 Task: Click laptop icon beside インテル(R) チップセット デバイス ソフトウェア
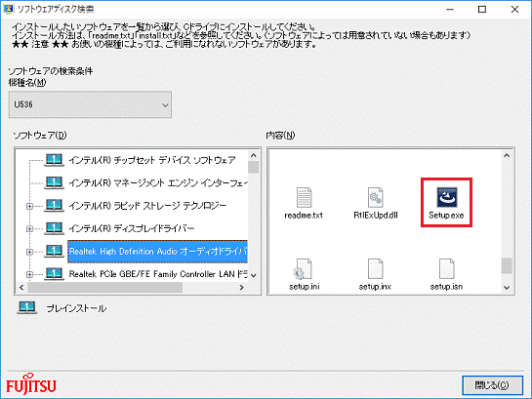point(54,160)
